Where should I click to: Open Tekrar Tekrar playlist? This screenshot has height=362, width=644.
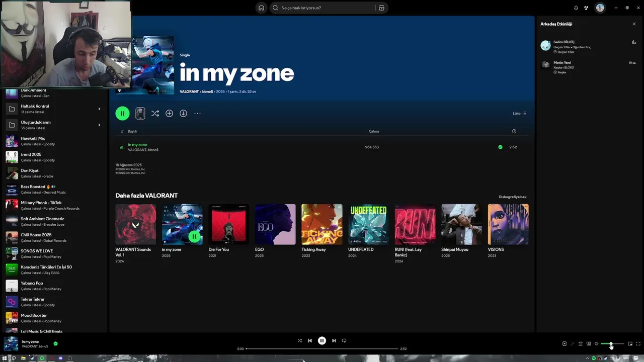tap(53, 302)
